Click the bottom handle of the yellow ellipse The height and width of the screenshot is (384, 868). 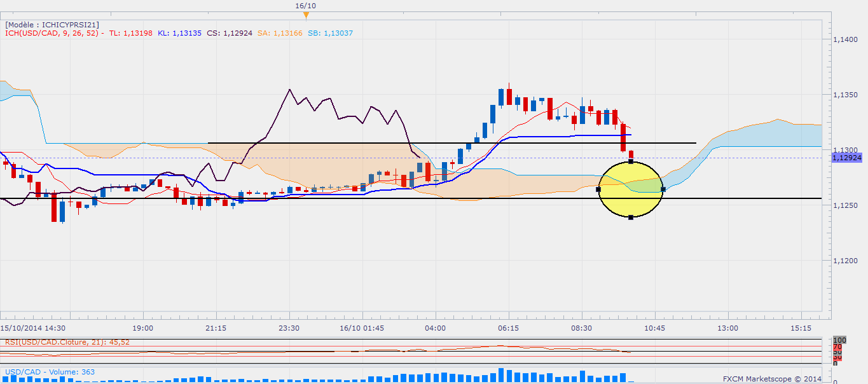631,217
